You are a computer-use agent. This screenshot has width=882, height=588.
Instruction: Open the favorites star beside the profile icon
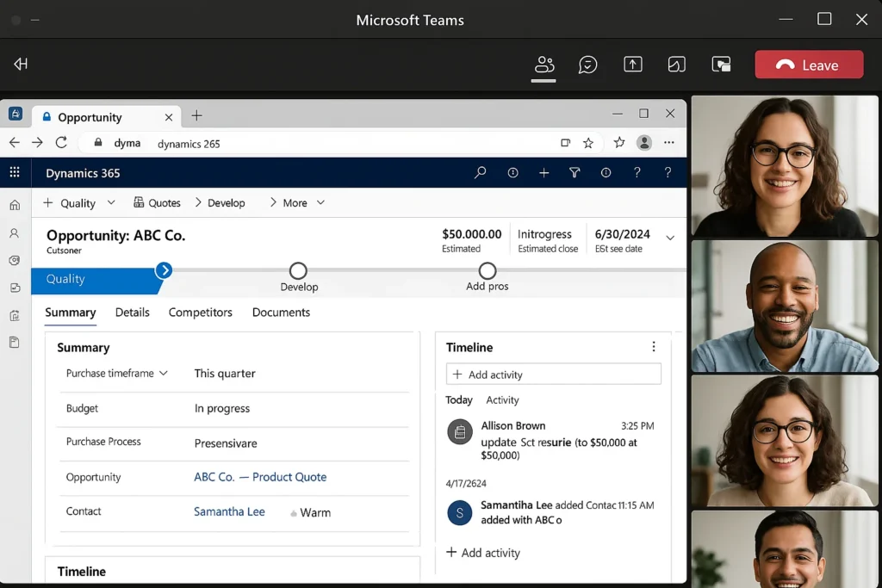[619, 143]
